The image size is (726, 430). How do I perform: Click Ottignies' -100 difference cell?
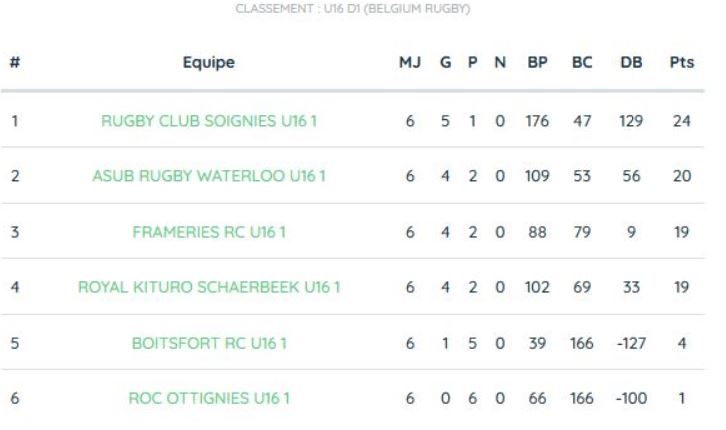631,398
